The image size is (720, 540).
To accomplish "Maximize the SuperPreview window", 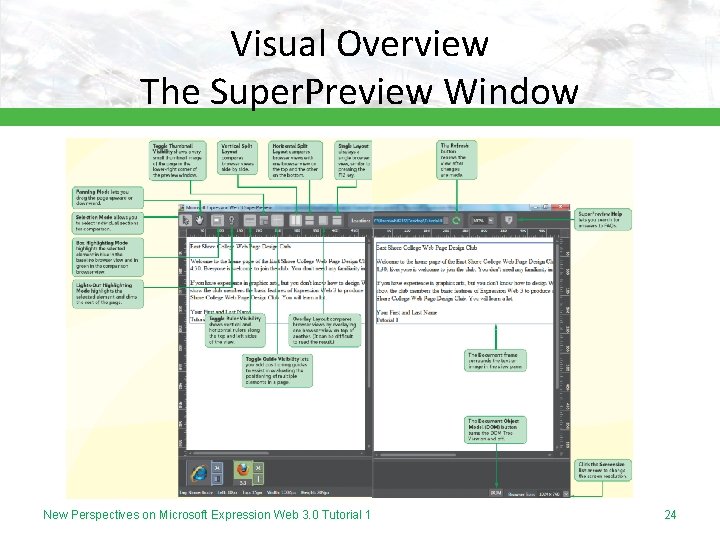I will 545,207.
